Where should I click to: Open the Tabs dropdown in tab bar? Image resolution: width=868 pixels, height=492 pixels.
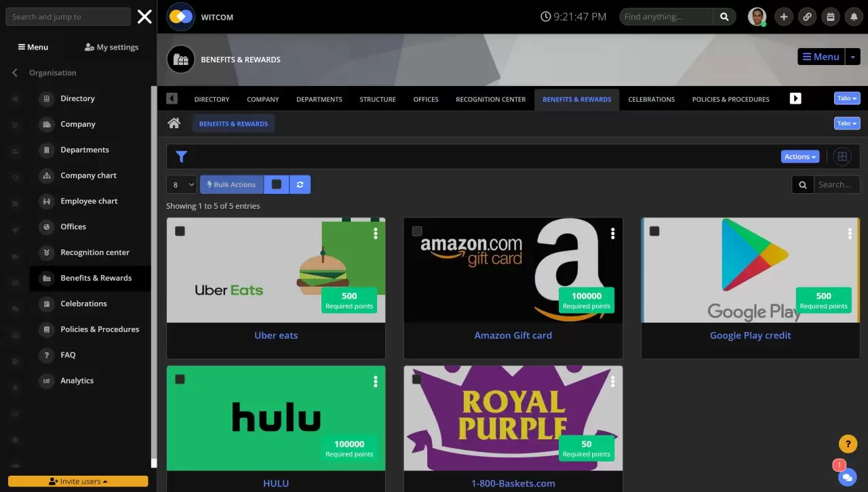[847, 98]
